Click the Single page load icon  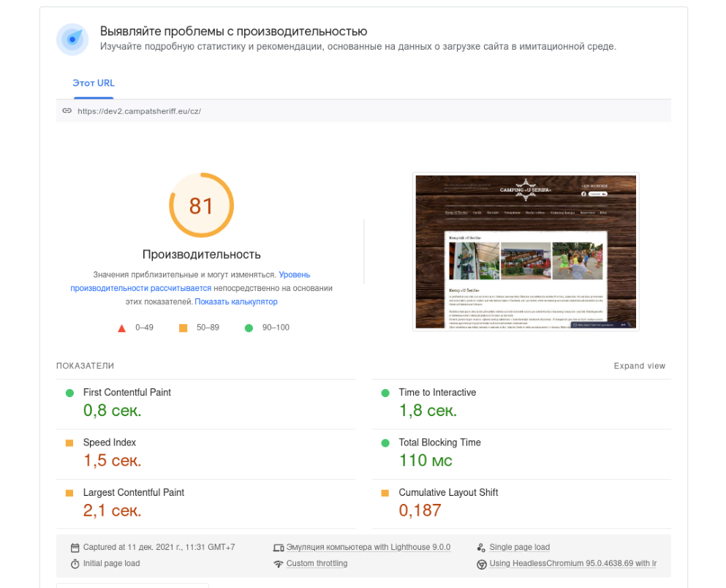click(481, 548)
